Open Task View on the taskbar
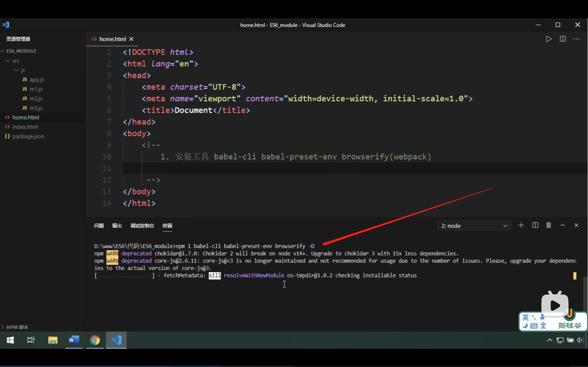 (x=31, y=340)
